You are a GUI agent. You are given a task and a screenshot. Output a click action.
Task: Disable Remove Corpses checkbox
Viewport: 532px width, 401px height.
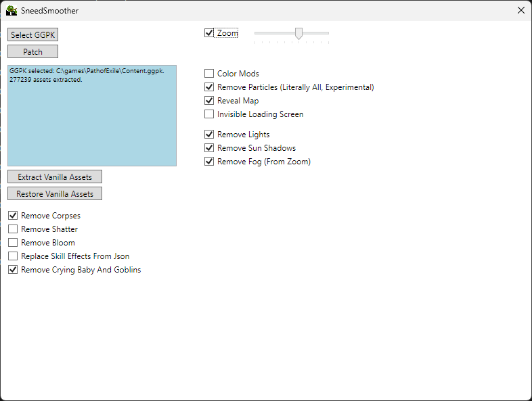[x=13, y=216]
